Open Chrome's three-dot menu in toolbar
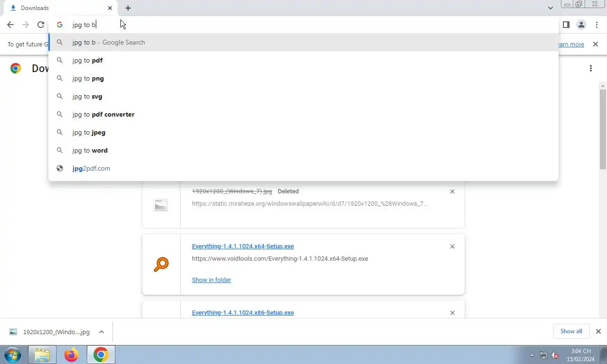This screenshot has height=364, width=607. [597, 25]
